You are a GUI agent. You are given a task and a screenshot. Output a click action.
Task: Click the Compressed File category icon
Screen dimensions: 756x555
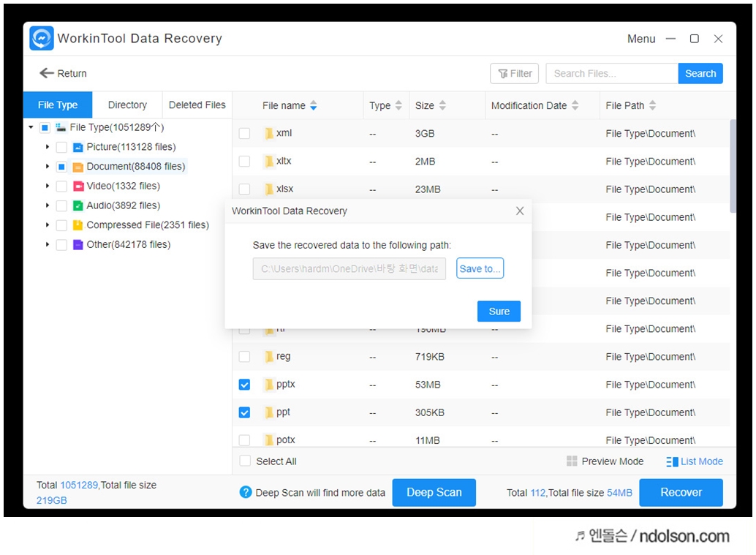(78, 225)
